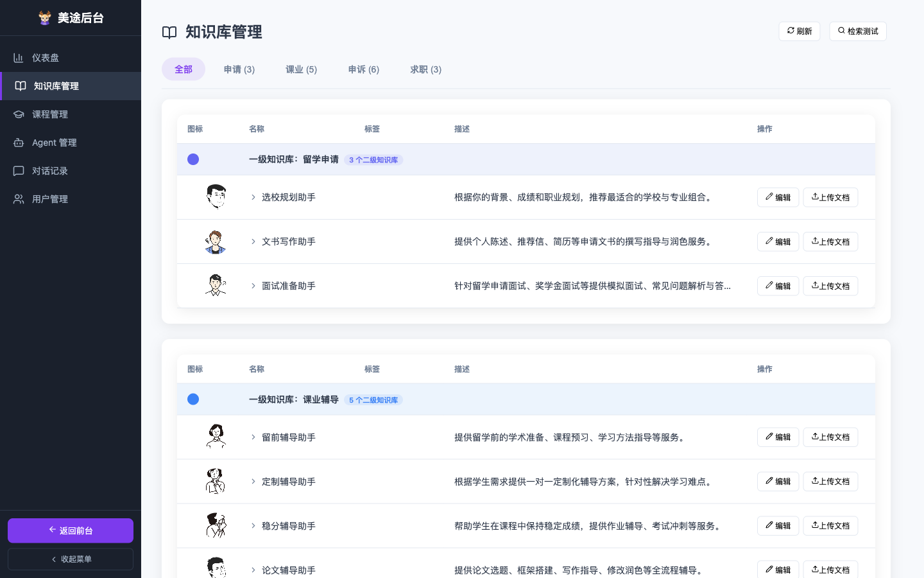Viewport: 924px width, 578px height.
Task: Upload document for 选校规划助手
Action: [830, 197]
